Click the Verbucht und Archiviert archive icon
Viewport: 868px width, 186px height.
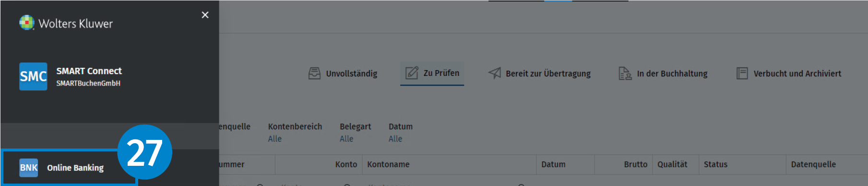click(742, 74)
